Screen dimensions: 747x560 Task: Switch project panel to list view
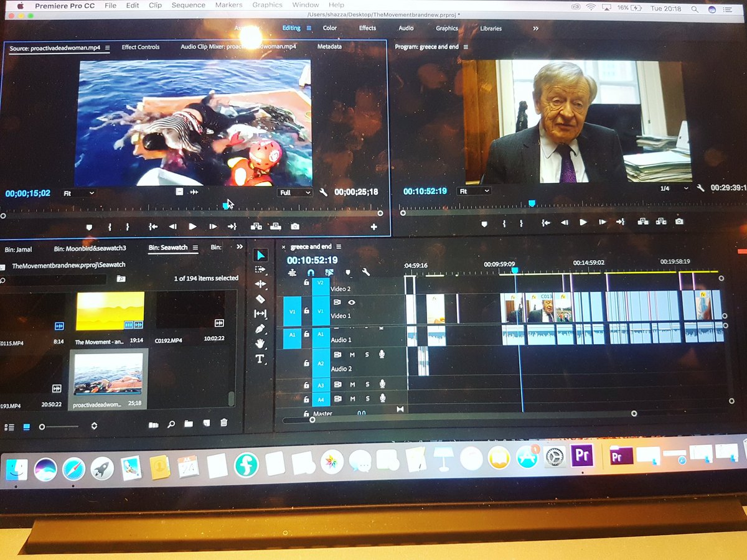click(x=9, y=427)
